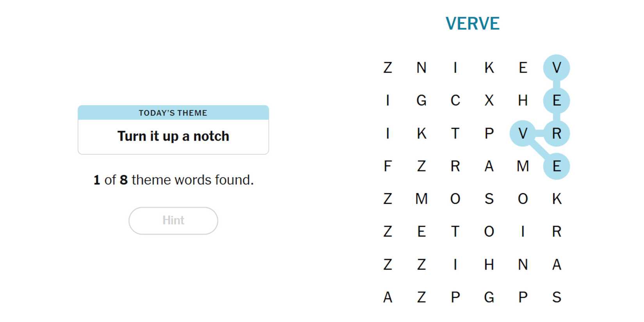Click the letter X in the grid

pos(489,101)
